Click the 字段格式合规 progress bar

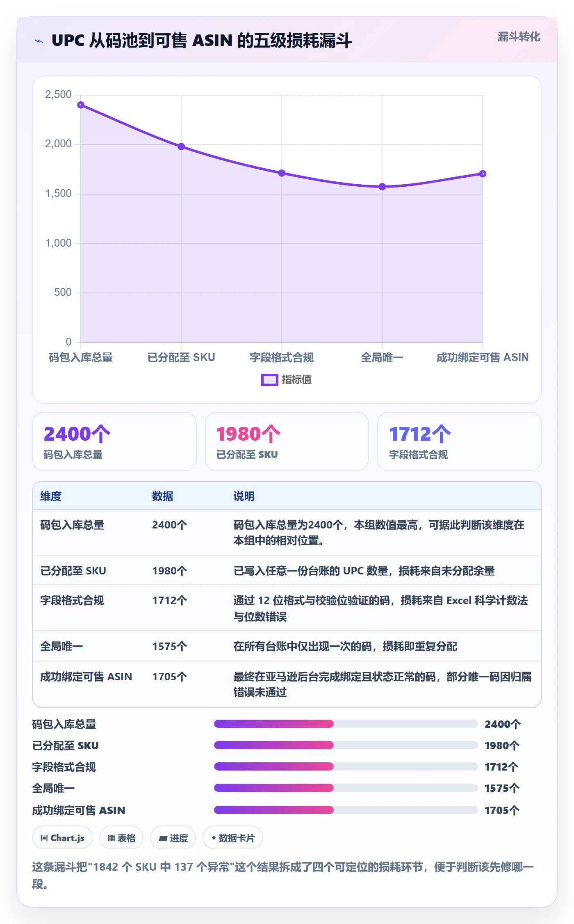[x=346, y=766]
